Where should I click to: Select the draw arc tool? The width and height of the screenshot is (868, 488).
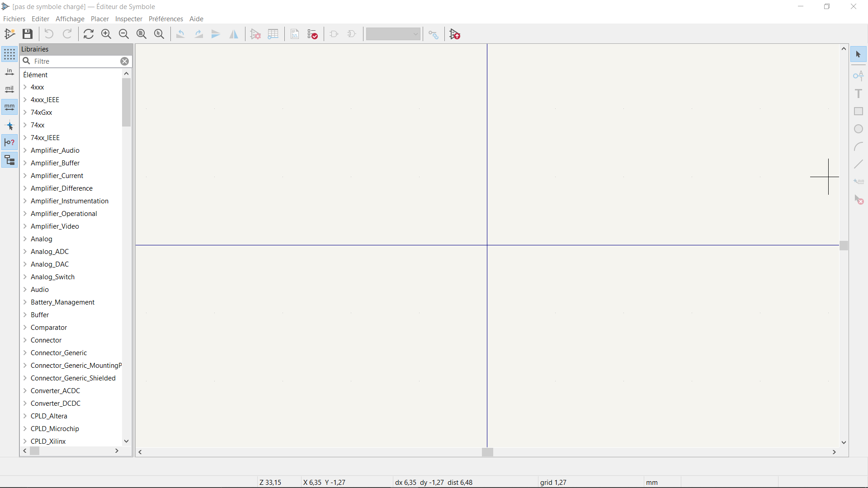pos(859,147)
